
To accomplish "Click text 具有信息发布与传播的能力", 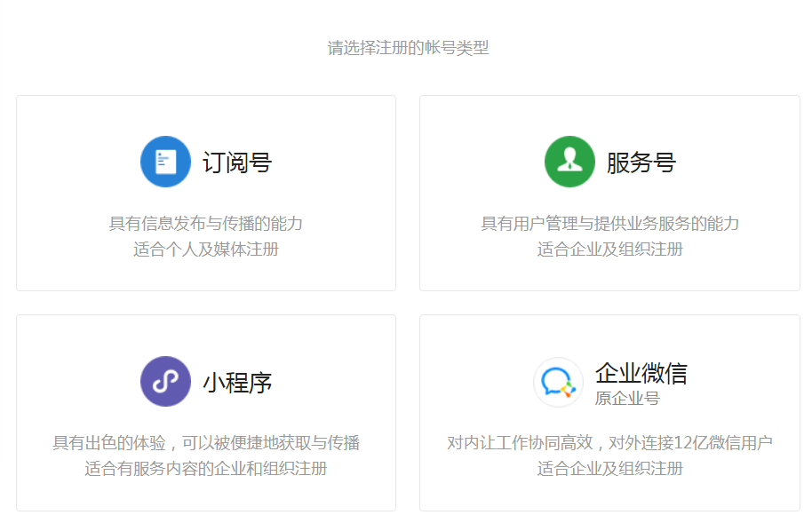I will (x=205, y=224).
